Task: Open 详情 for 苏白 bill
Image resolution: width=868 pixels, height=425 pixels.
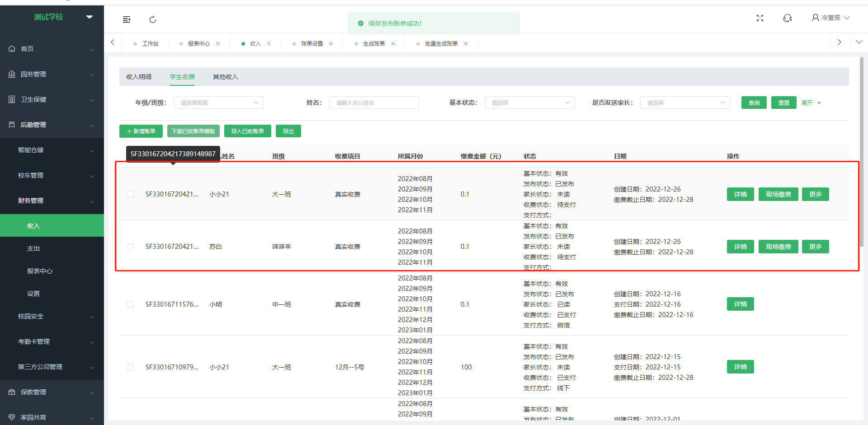Action: [x=741, y=247]
